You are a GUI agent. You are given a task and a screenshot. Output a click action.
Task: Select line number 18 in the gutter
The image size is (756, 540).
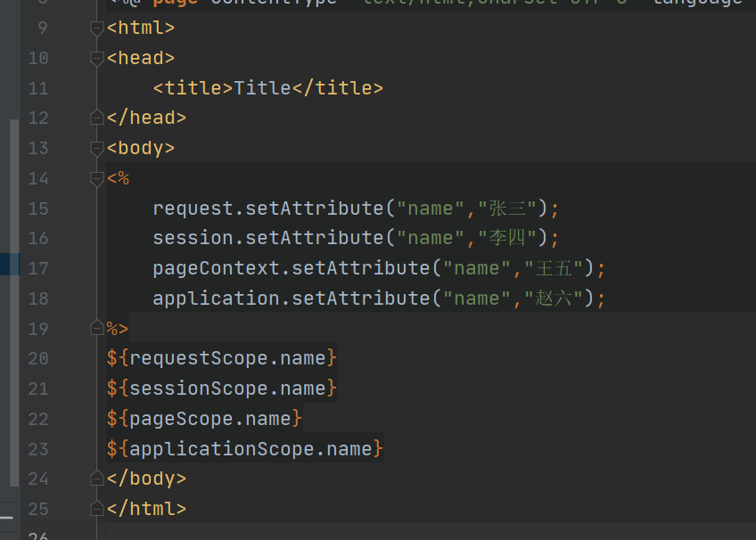[38, 299]
